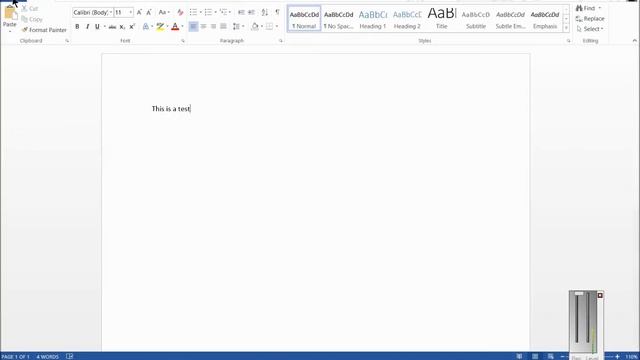
Task: Decrease paragraph indent
Action: (241, 12)
